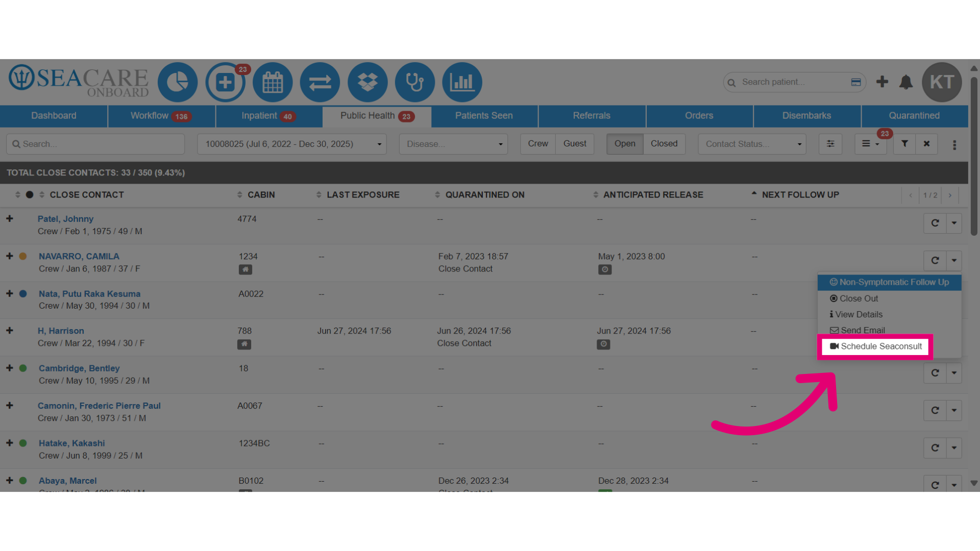Switch to the Referrals tab
Image resolution: width=980 pixels, height=551 pixels.
click(592, 116)
